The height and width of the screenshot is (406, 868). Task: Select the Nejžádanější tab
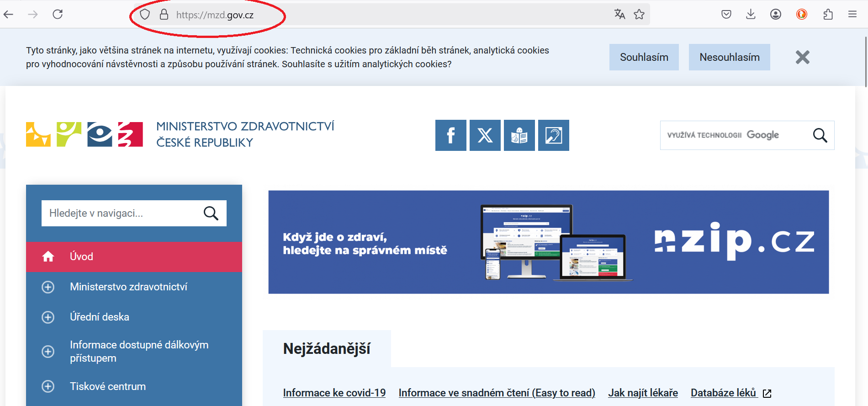[x=327, y=349]
